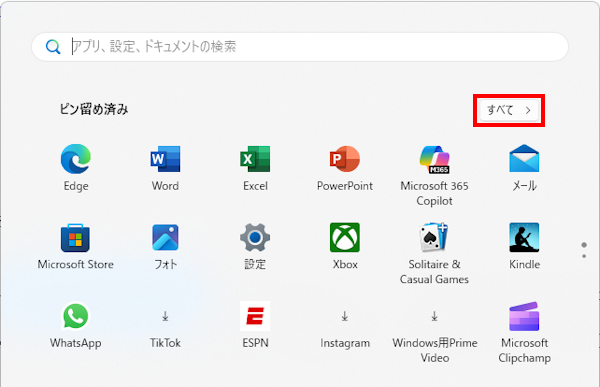Open the フォト app
The height and width of the screenshot is (387, 600).
pos(165,238)
